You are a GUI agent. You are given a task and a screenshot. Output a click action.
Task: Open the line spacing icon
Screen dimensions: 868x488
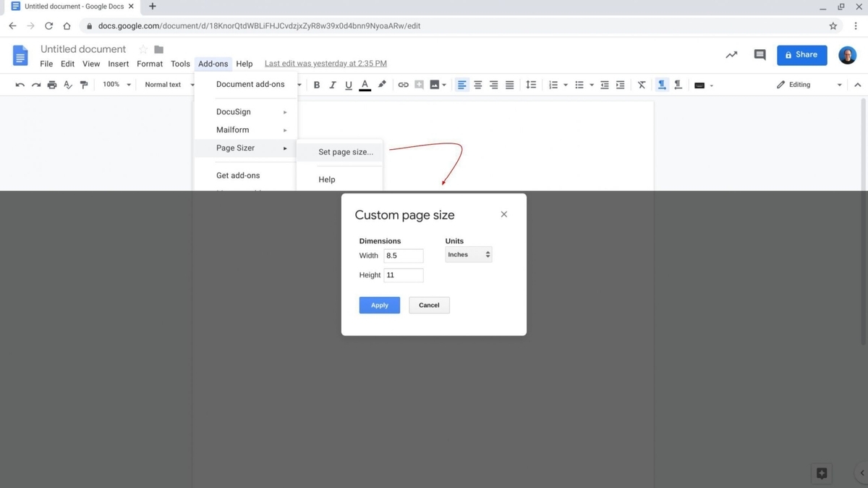(x=531, y=85)
